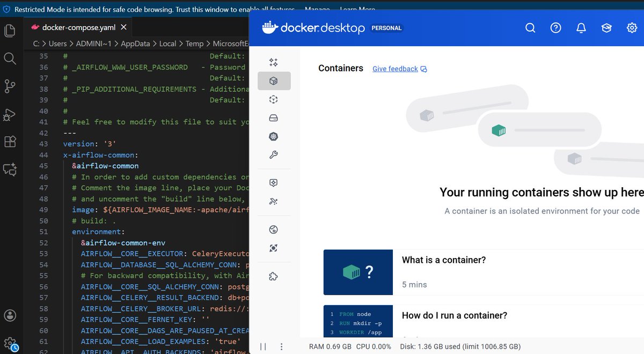Click the Docker Desktop logo
Screen dimensions: 644x354
tap(314, 28)
